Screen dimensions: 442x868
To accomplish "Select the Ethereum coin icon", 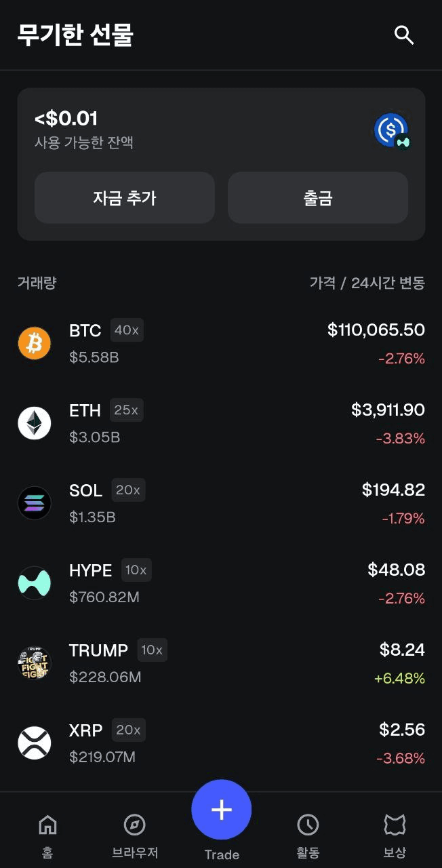I will tap(34, 422).
